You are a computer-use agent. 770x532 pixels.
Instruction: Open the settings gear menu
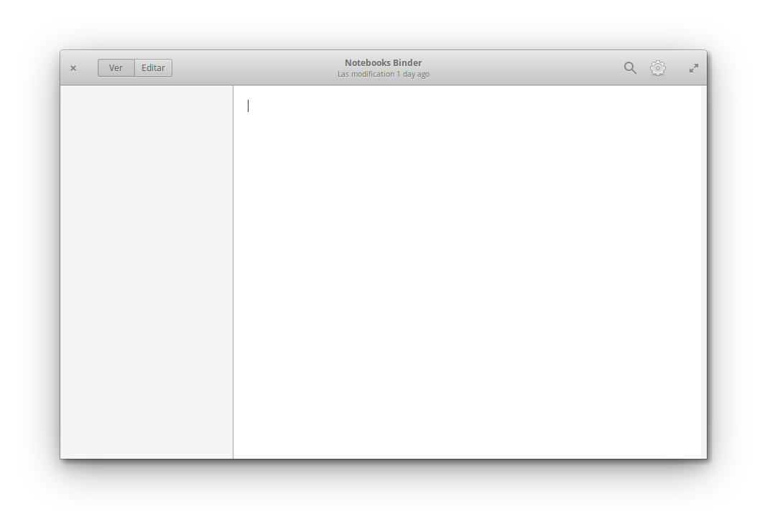(x=658, y=67)
